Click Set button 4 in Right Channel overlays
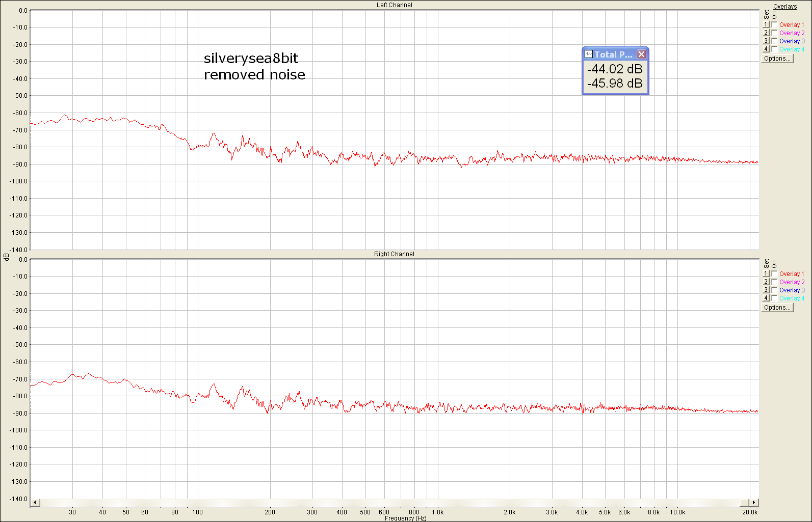 pyautogui.click(x=766, y=298)
